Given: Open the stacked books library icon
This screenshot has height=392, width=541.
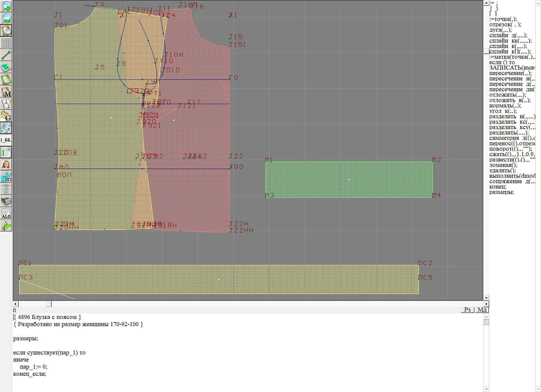Looking at the screenshot, I should click(6, 201).
